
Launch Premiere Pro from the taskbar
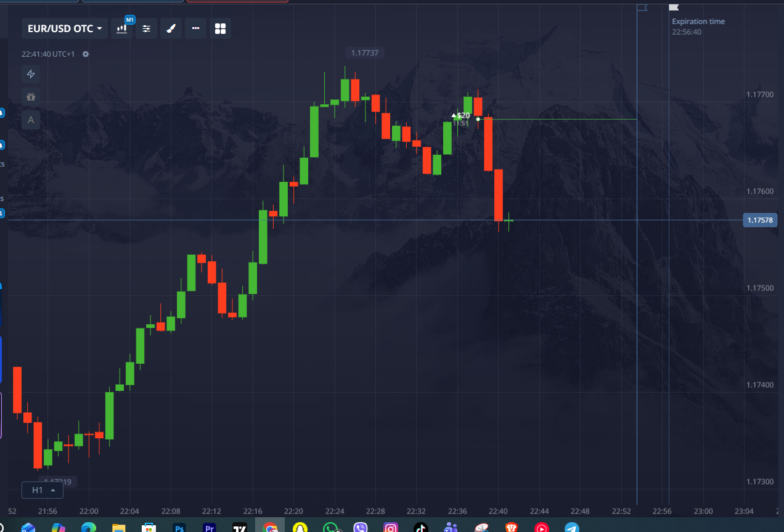[x=210, y=528]
